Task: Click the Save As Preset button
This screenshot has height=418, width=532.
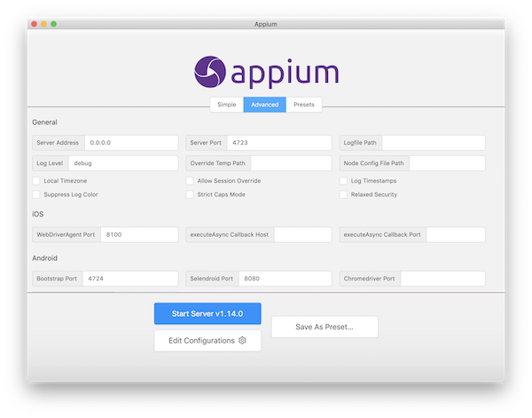Action: (325, 327)
